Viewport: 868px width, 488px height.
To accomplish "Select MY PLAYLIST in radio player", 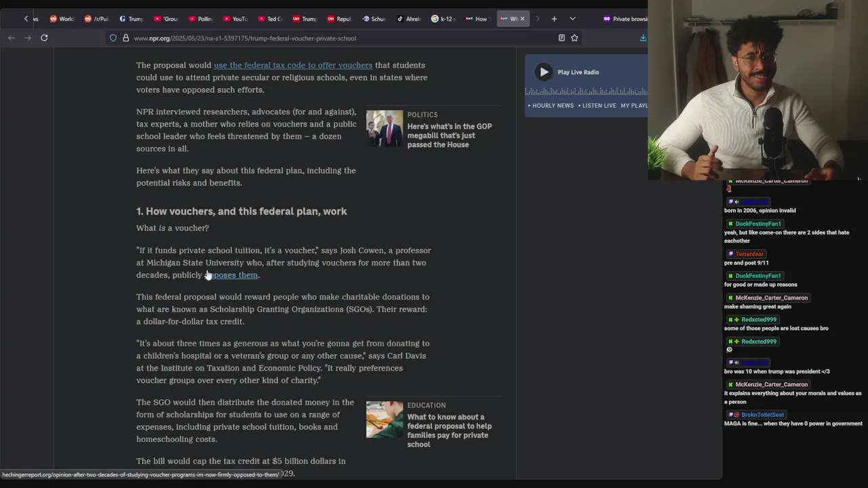I will pos(634,106).
